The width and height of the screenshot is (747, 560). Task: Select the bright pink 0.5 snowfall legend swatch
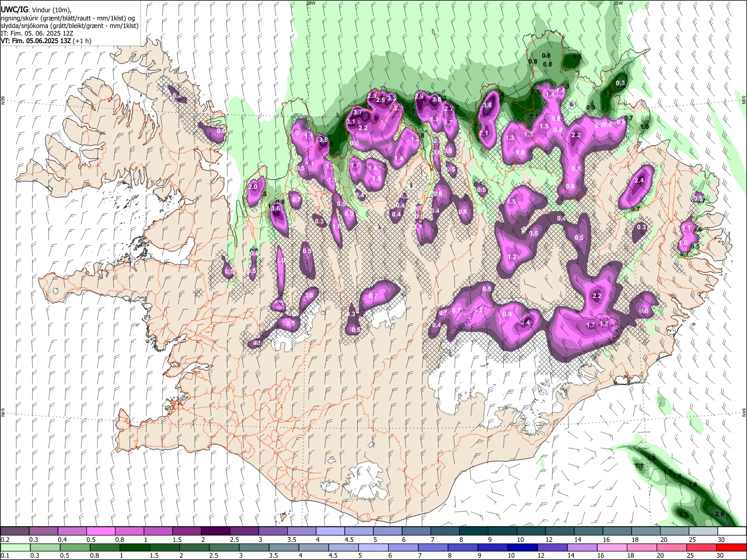tap(101, 531)
